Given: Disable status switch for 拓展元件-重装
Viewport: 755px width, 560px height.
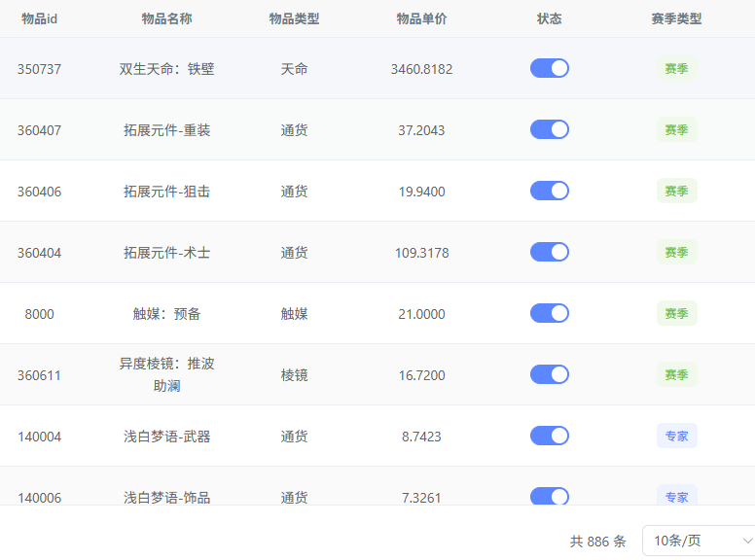Looking at the screenshot, I should point(550,129).
